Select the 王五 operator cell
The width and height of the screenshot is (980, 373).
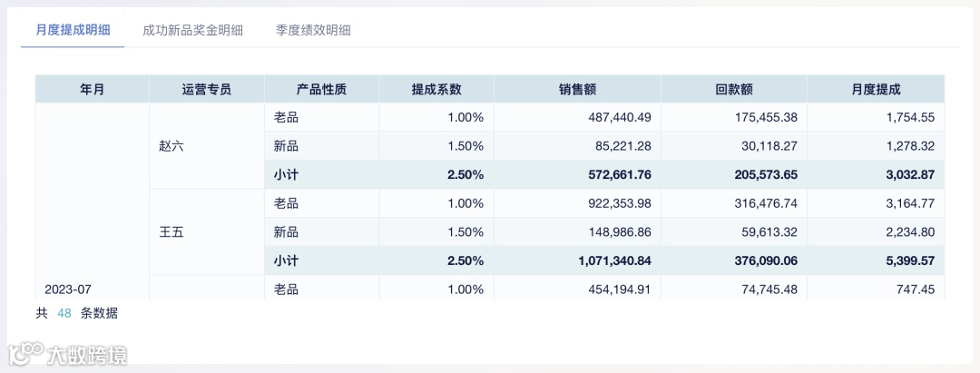coord(171,232)
